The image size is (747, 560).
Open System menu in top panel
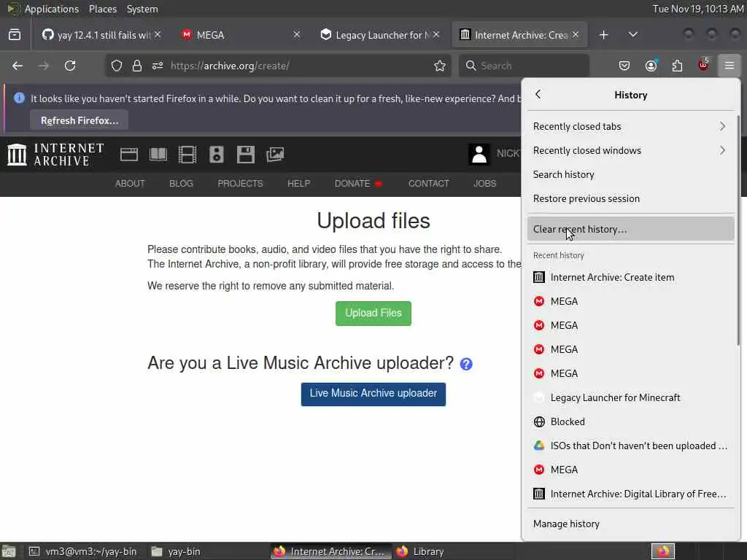click(x=142, y=9)
